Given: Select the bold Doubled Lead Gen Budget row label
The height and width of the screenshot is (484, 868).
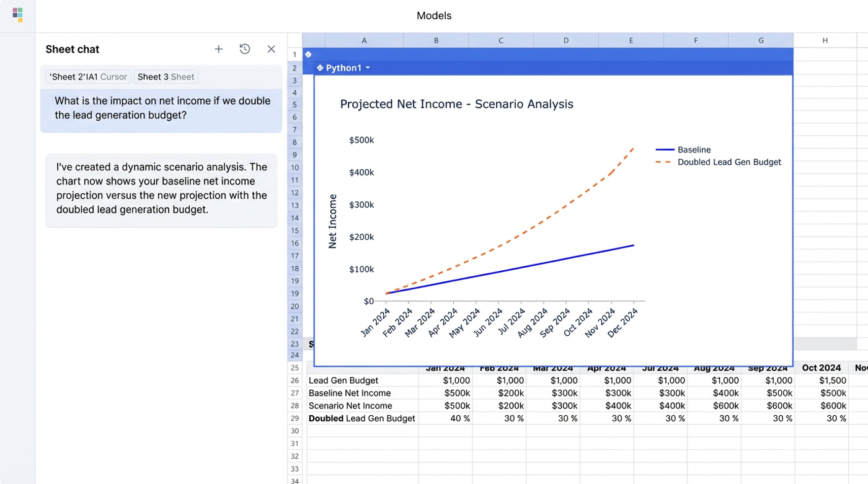Looking at the screenshot, I should 362,418.
